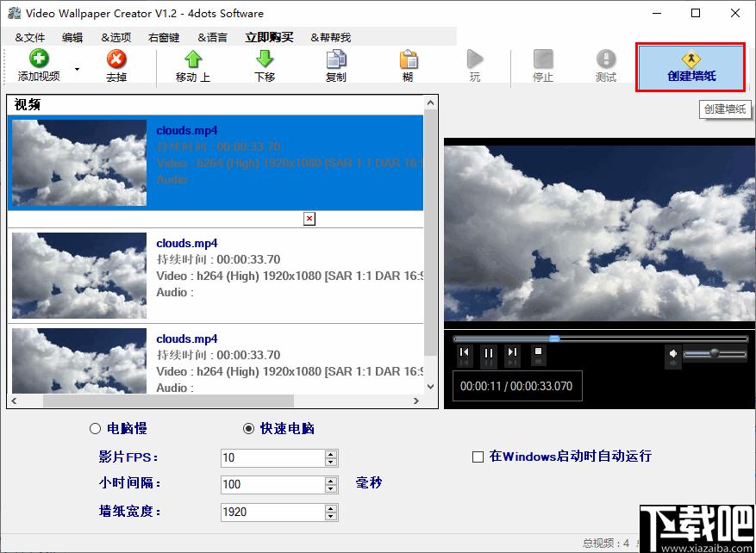This screenshot has height=553, width=756.
Task: Select the second clouds.mp4 thumbnail
Action: (79, 276)
